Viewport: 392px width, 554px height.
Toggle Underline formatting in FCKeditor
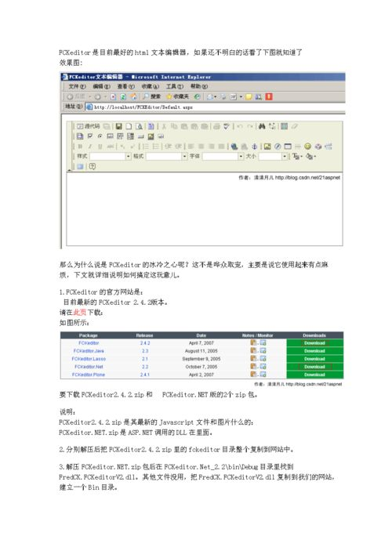tap(100, 147)
